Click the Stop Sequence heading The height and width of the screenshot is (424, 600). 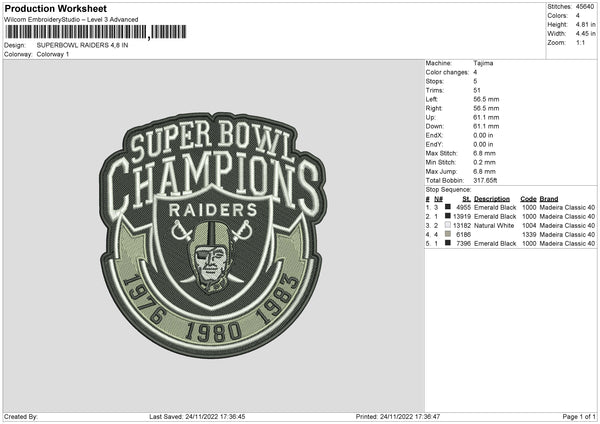coord(448,190)
